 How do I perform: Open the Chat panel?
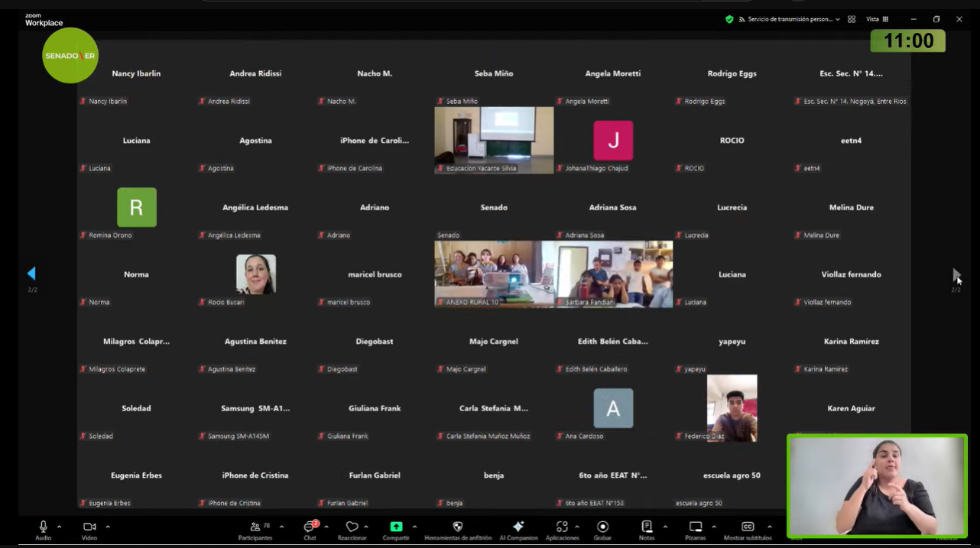click(310, 527)
